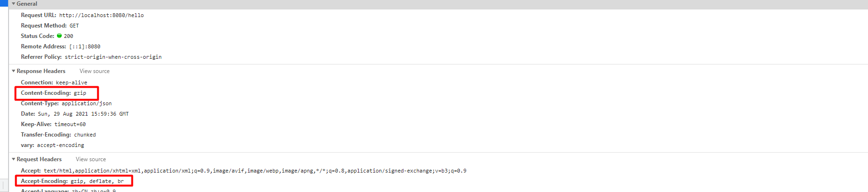Select the Keep-Alive timeout=60 value
The image size is (868, 192).
(x=70, y=124)
